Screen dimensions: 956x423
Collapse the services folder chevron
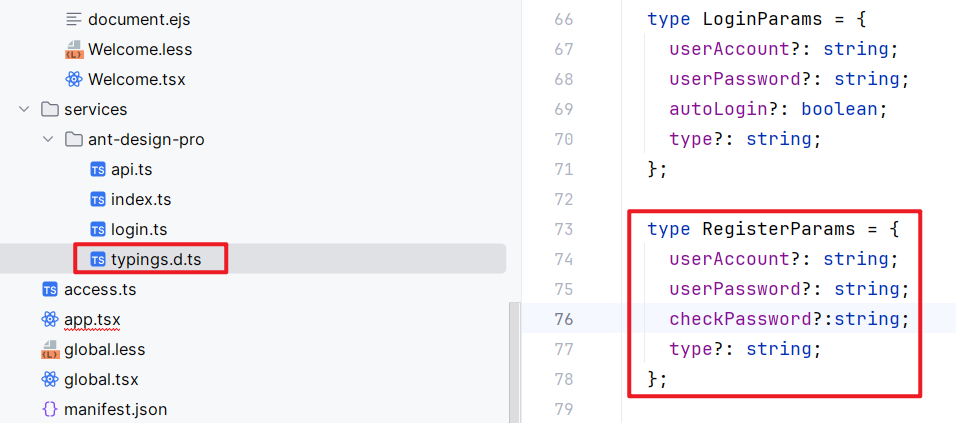tap(24, 109)
